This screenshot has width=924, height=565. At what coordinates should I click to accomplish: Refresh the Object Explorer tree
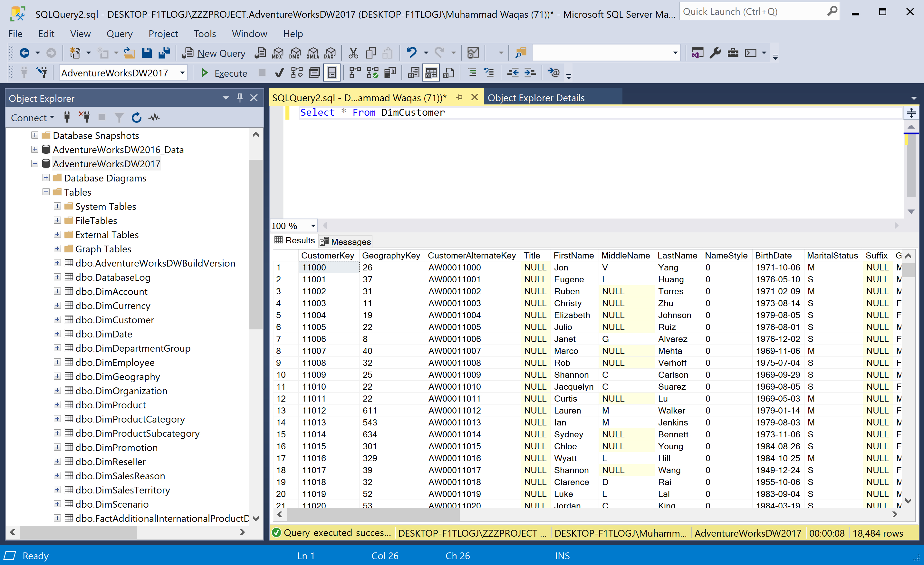(x=137, y=117)
